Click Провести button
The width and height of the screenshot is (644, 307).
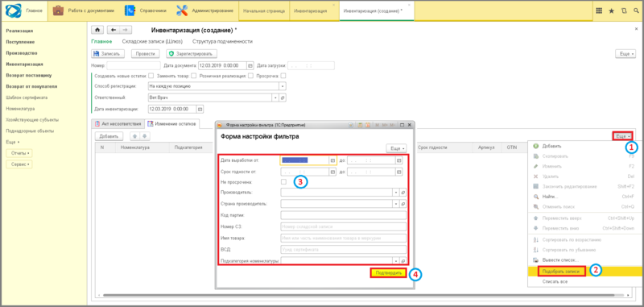145,54
